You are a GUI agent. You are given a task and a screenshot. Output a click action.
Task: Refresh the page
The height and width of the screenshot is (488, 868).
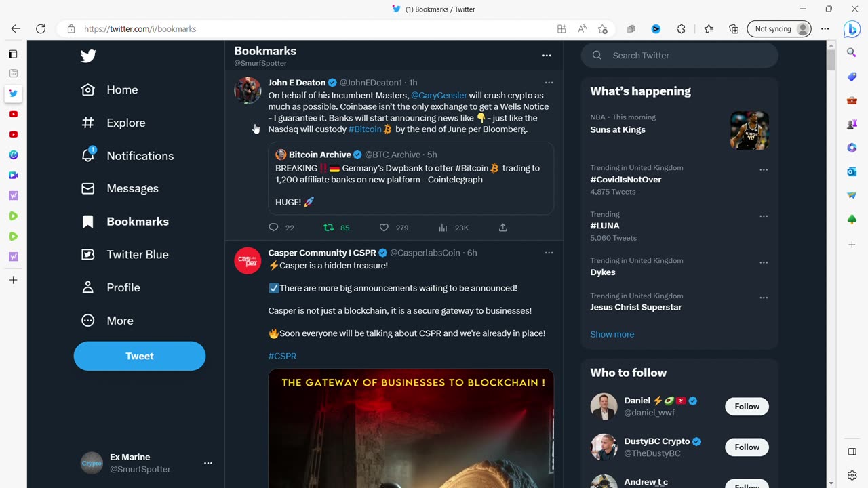pyautogui.click(x=41, y=29)
